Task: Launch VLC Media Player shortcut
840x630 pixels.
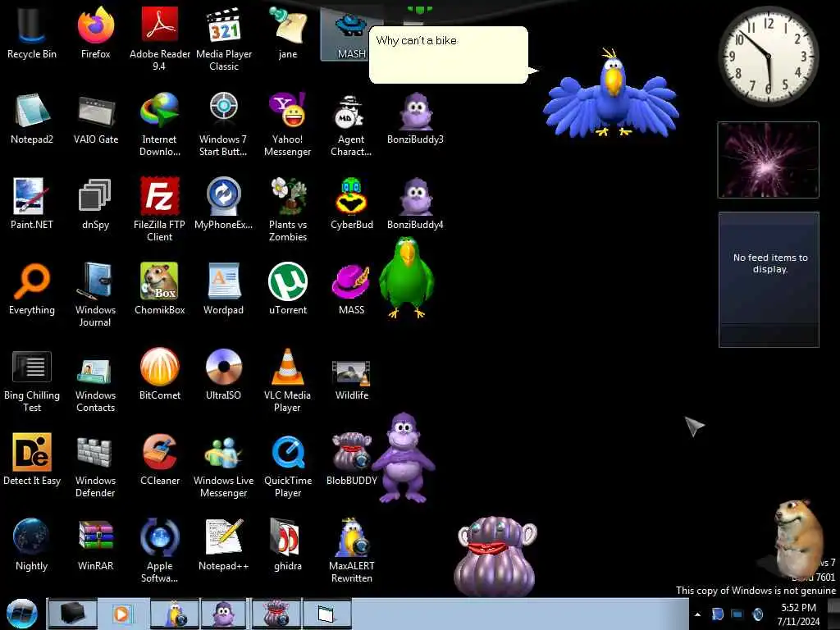Action: [x=288, y=380]
